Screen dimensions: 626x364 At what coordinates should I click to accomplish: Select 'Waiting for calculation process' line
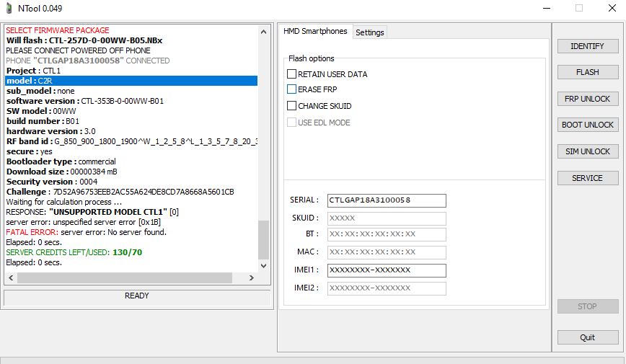click(x=64, y=202)
